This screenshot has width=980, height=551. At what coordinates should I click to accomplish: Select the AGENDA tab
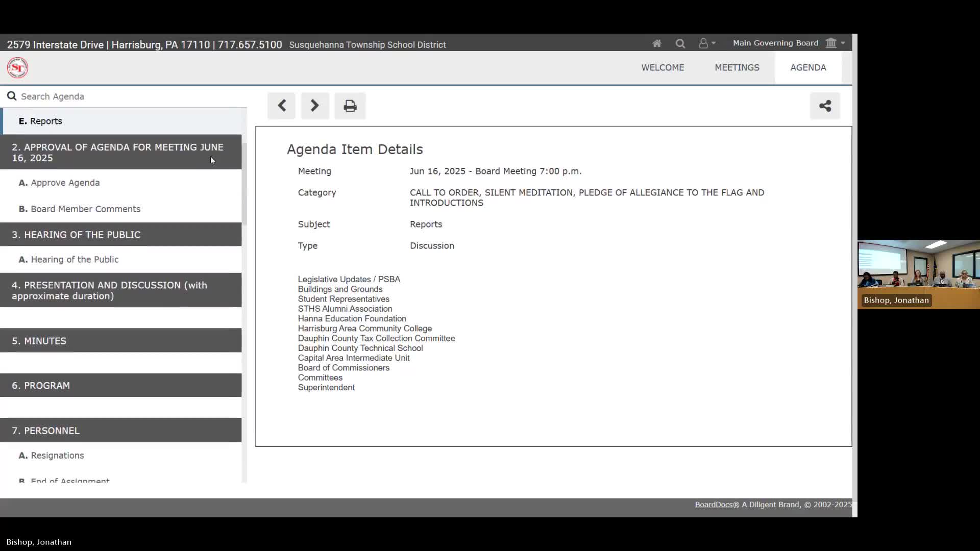[807, 67]
